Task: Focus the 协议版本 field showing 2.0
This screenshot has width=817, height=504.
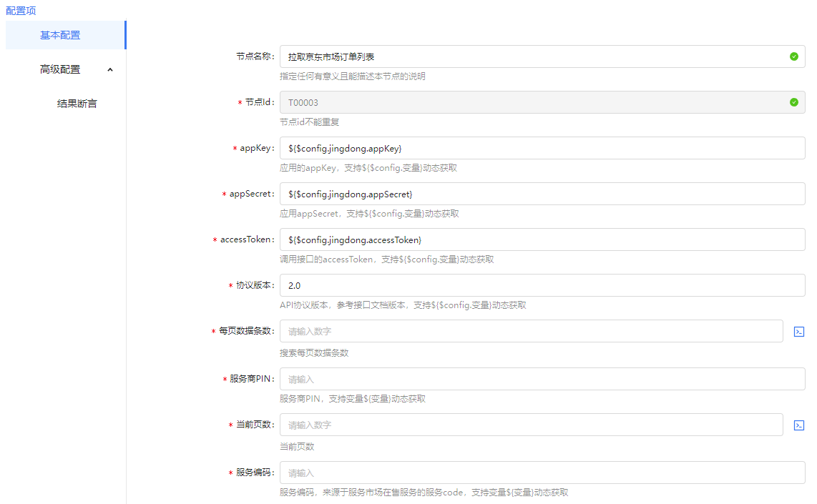Action: (542, 285)
